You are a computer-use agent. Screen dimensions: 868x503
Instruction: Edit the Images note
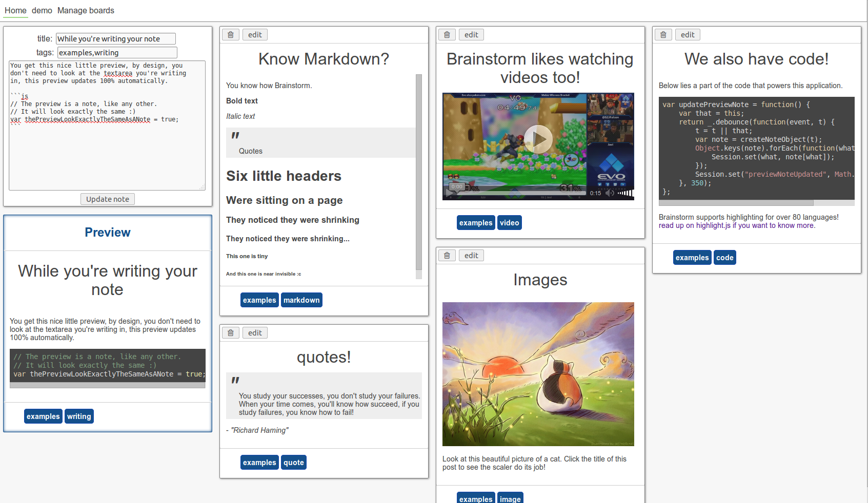(x=471, y=256)
